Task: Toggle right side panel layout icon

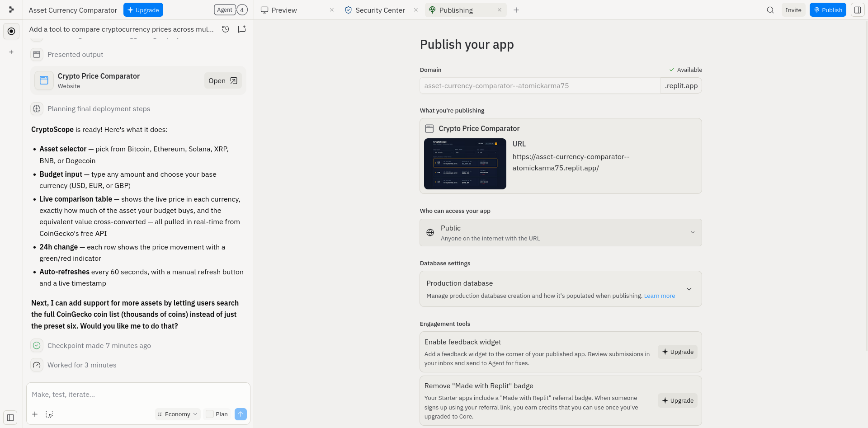Action: coord(858,10)
